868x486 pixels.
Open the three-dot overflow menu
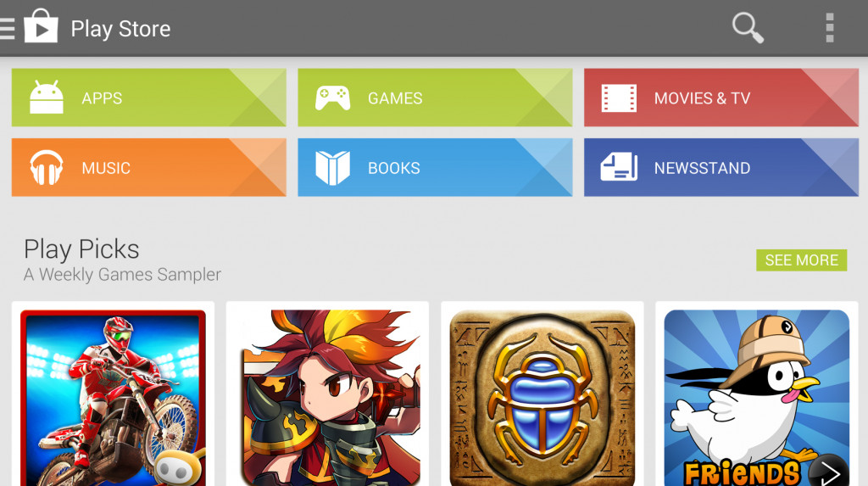(829, 28)
